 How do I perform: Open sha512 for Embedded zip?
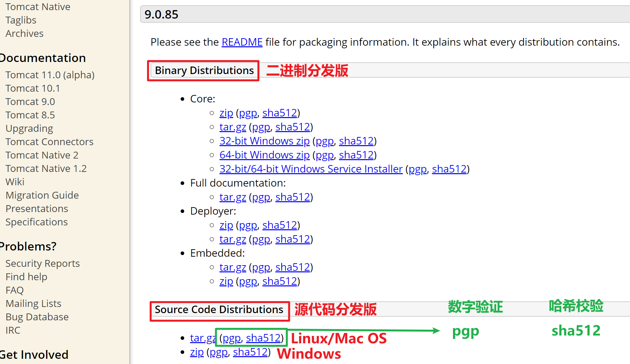[280, 281]
